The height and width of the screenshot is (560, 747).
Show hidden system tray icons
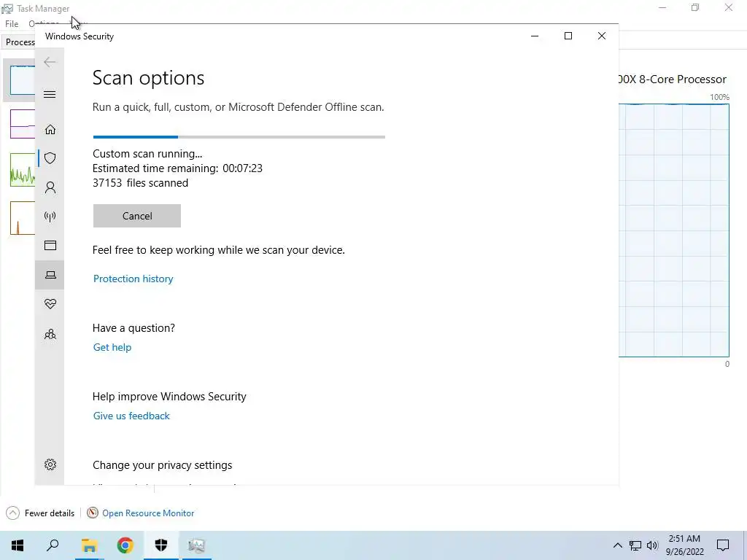[x=617, y=545]
